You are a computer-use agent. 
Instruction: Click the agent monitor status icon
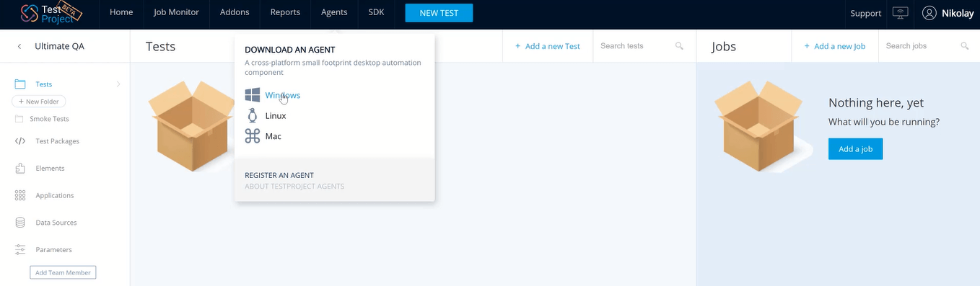pyautogui.click(x=900, y=13)
